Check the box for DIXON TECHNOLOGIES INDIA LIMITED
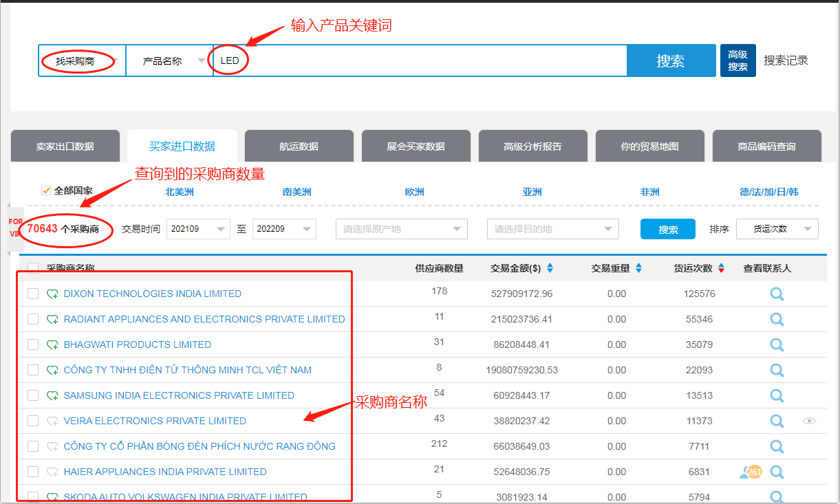Screen dimensions: 840x504 (x=33, y=294)
